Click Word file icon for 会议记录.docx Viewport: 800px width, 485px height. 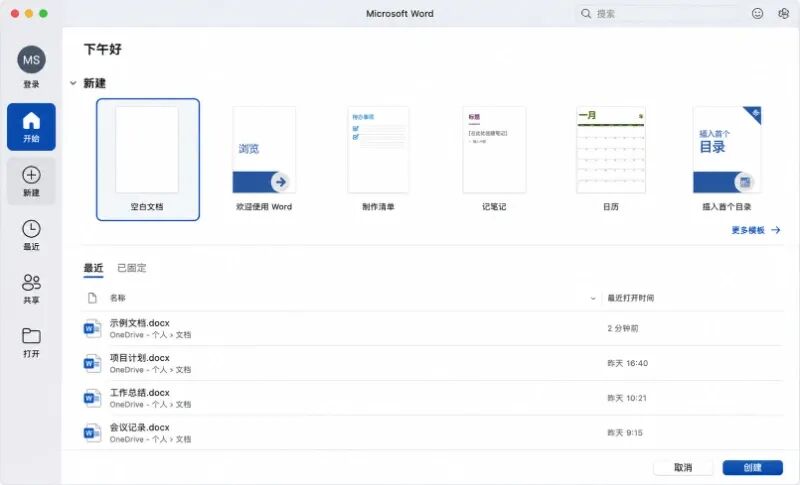click(x=92, y=432)
